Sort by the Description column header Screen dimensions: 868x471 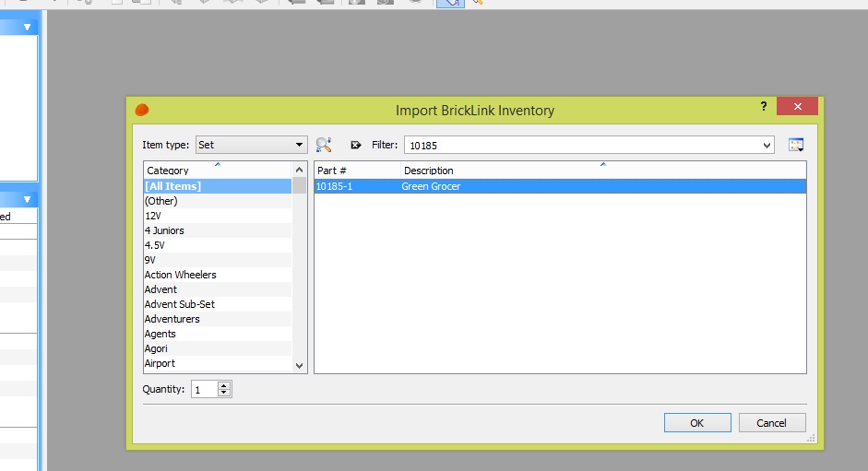click(x=603, y=171)
